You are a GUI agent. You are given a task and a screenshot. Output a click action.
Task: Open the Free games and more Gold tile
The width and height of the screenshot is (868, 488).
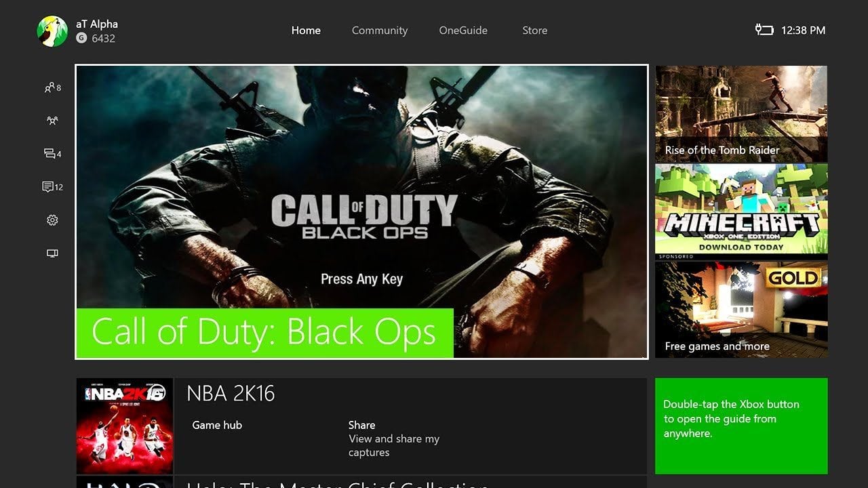click(741, 309)
